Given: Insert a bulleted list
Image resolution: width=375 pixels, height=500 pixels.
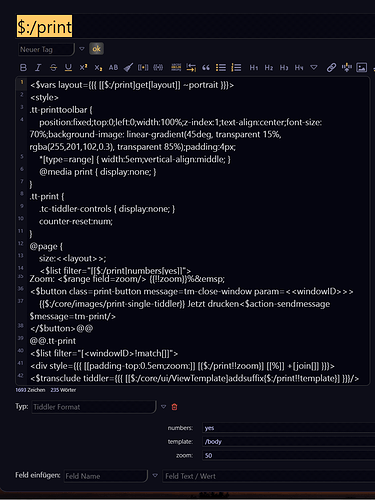Looking at the screenshot, I should coord(221,68).
